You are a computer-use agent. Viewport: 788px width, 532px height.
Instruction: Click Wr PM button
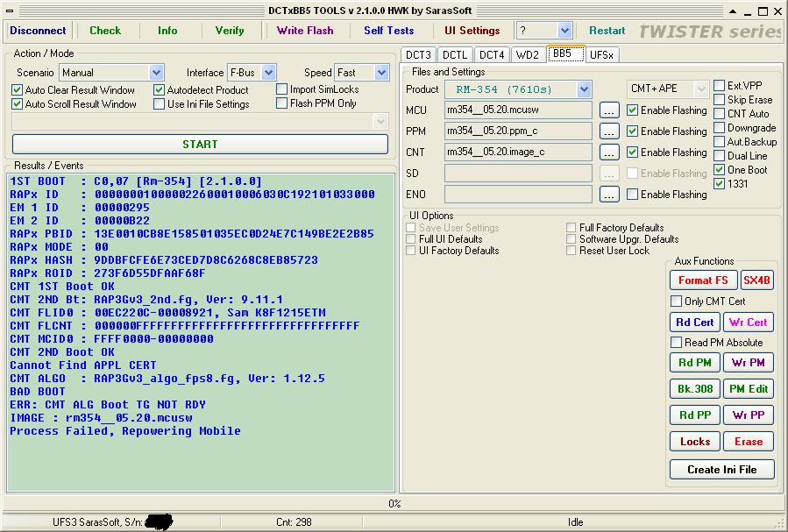point(749,363)
